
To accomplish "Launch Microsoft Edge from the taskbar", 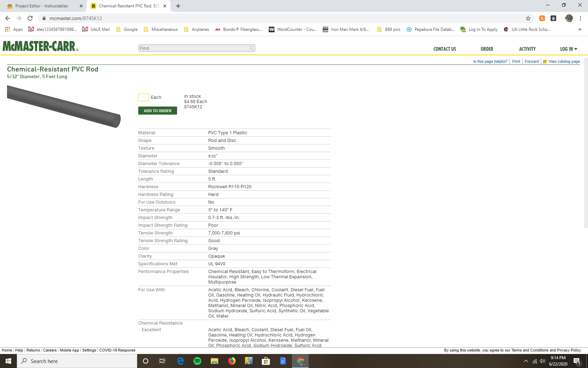I will click(180, 361).
